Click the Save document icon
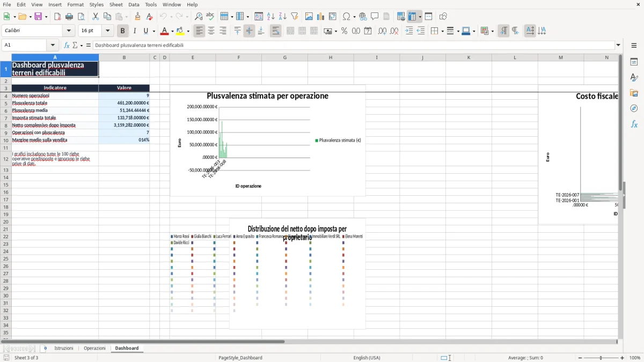 (x=38, y=17)
